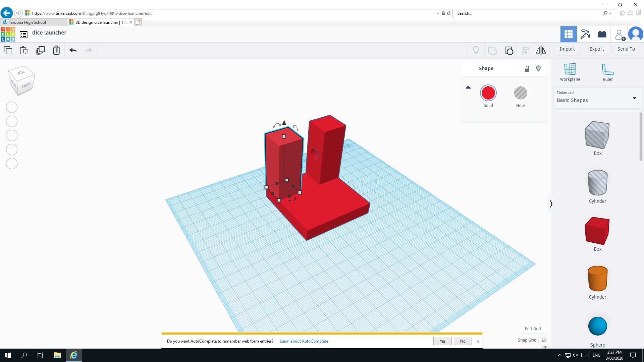Click the Export button
This screenshot has height=362, width=644.
tap(597, 49)
